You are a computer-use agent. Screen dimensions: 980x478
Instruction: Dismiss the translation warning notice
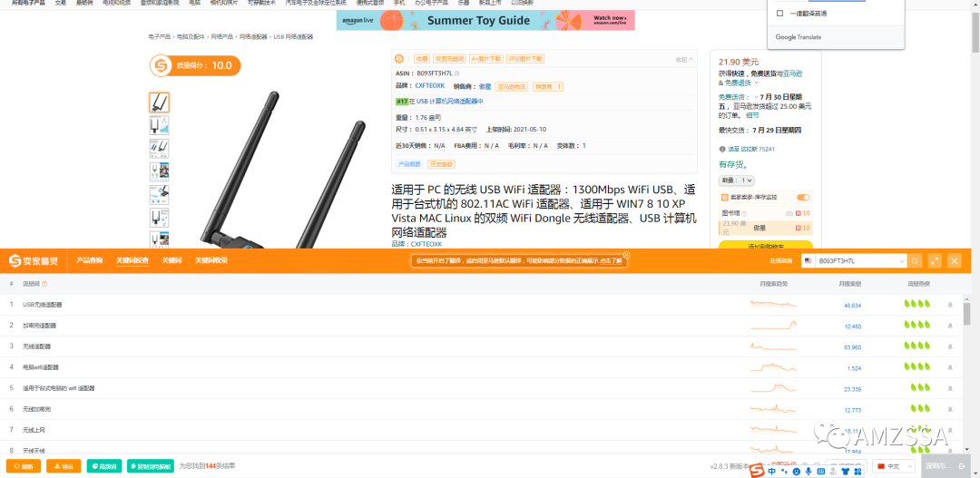(626, 255)
